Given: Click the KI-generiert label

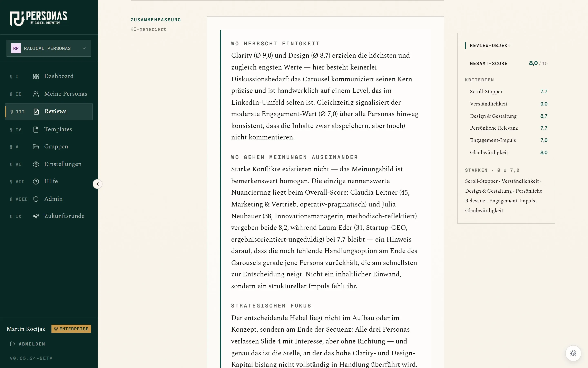Looking at the screenshot, I should click(148, 29).
